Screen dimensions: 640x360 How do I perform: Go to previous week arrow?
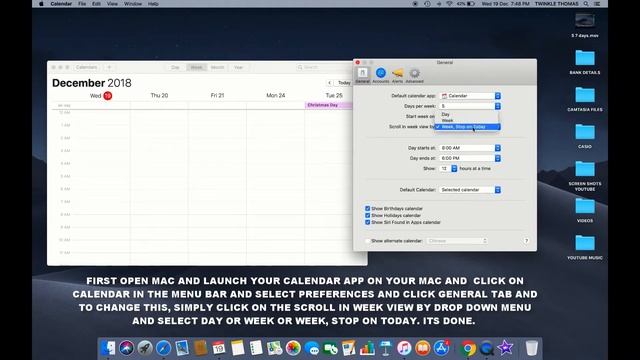(329, 83)
